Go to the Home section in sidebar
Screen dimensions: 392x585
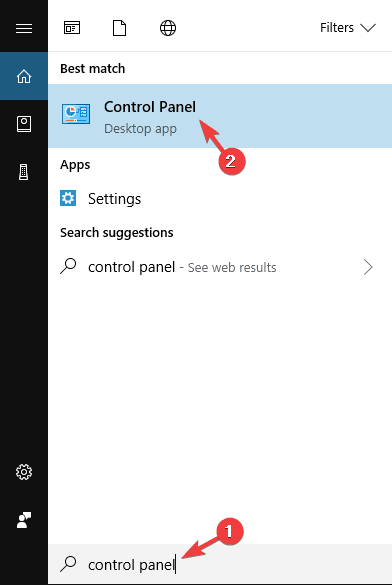point(24,76)
